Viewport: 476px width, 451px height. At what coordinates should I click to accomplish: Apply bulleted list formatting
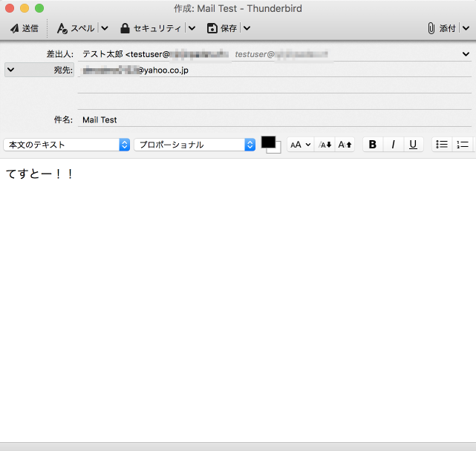tap(442, 145)
